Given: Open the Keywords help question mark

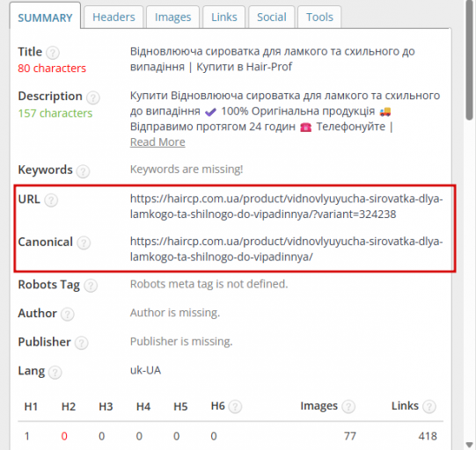Looking at the screenshot, I should tap(83, 171).
